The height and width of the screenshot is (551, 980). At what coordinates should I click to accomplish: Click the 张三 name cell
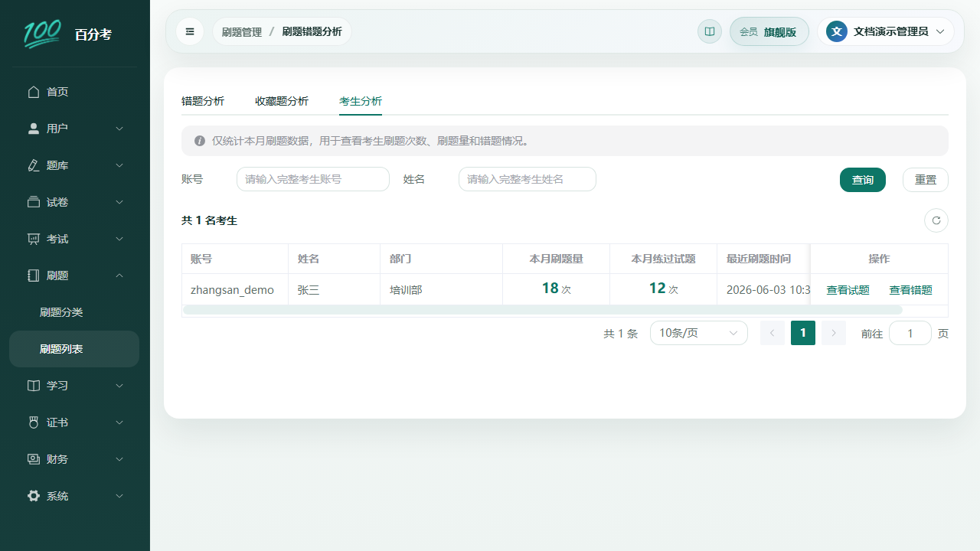click(335, 290)
